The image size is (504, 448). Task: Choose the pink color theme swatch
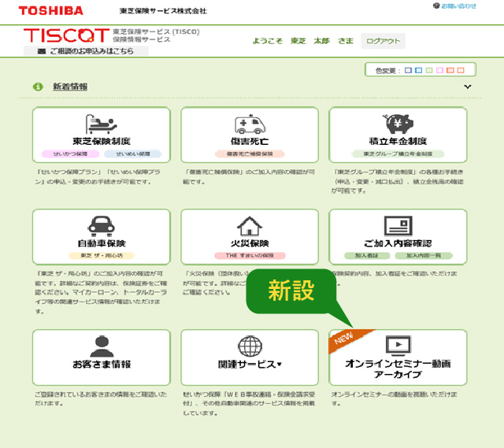coord(439,70)
